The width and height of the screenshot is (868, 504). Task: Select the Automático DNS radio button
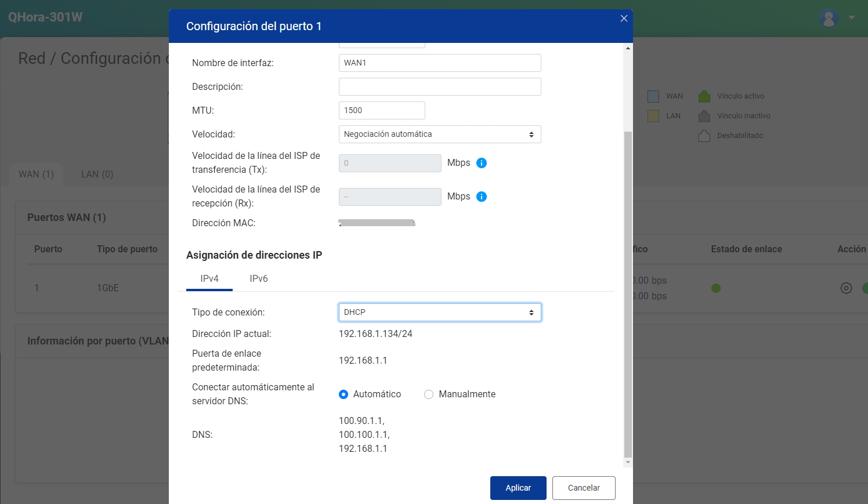(x=343, y=394)
